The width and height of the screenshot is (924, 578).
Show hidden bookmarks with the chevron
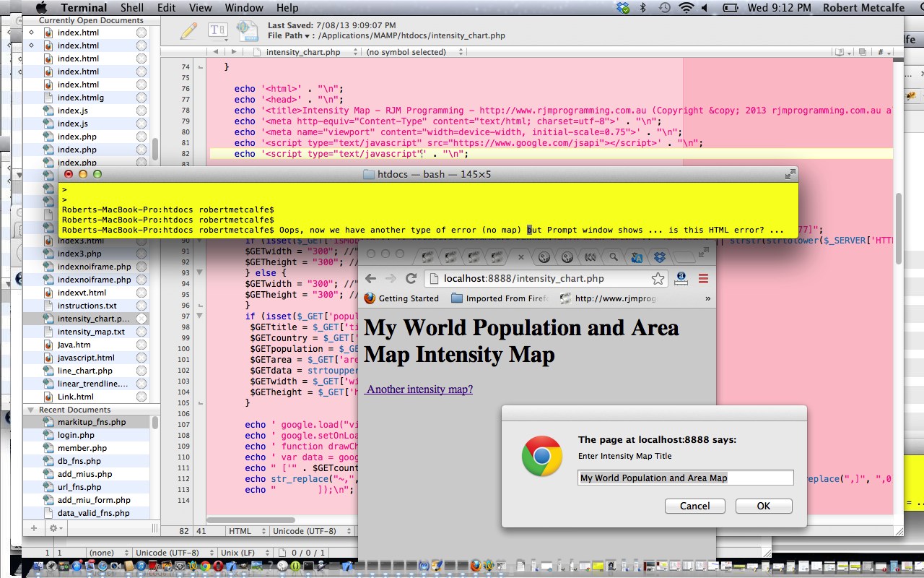coord(707,298)
